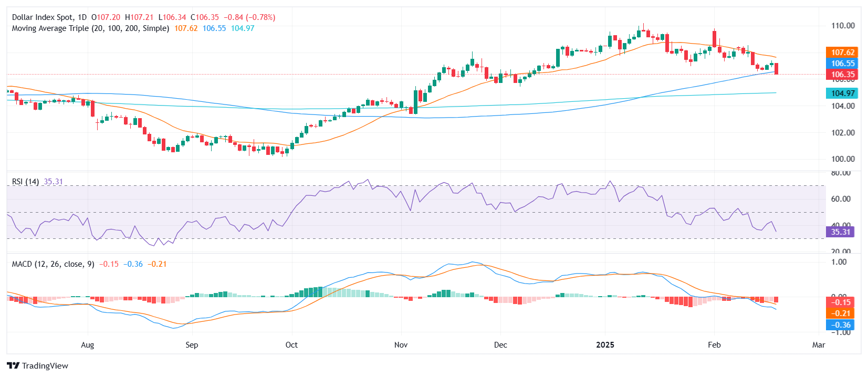
Task: Click the blue 106.55 price axis tag
Action: (842, 64)
